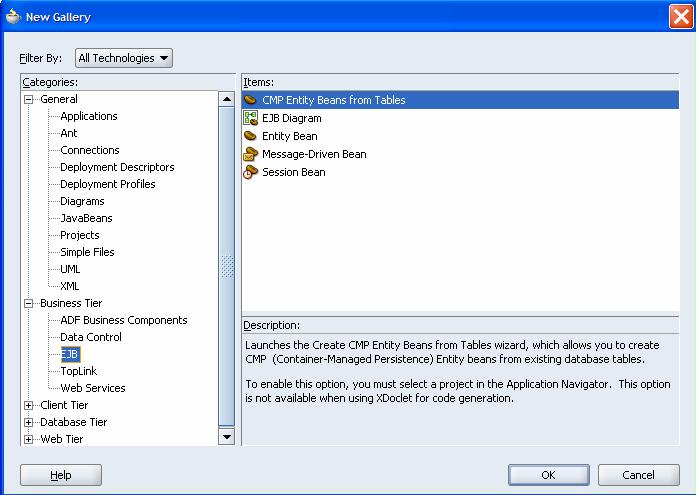The height and width of the screenshot is (495, 696).
Task: Select XML category
Action: (x=70, y=286)
